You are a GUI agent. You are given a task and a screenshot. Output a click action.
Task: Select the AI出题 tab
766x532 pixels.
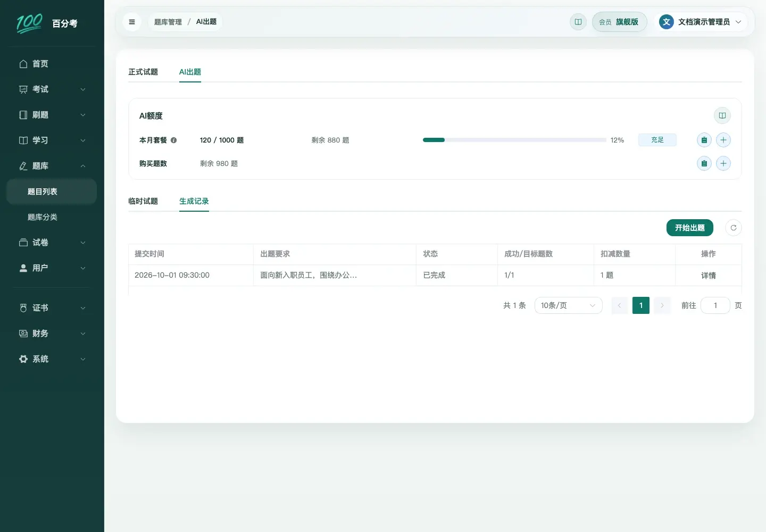(x=190, y=72)
